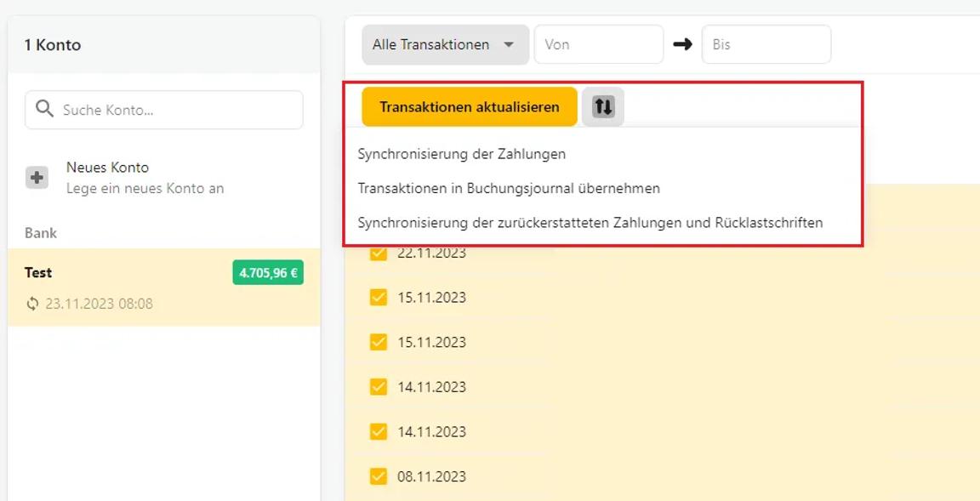Focus the Von date field
980x501 pixels.
pos(598,44)
